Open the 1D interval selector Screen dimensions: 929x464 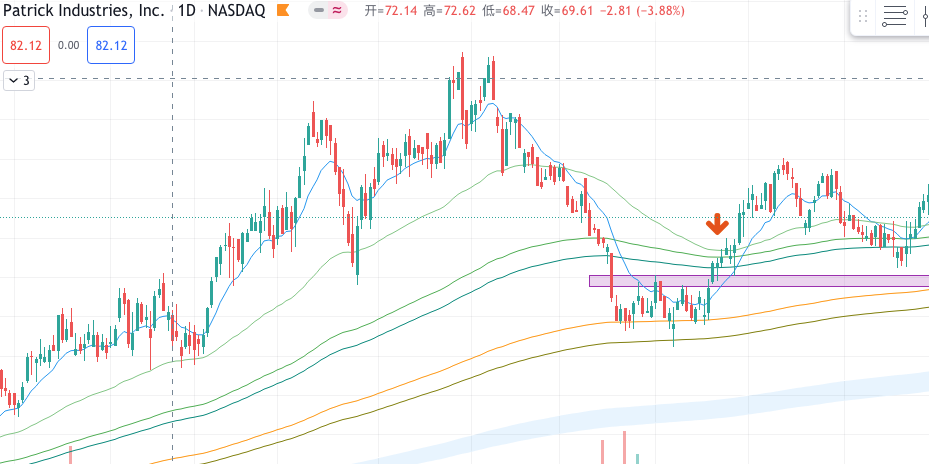tap(186, 11)
